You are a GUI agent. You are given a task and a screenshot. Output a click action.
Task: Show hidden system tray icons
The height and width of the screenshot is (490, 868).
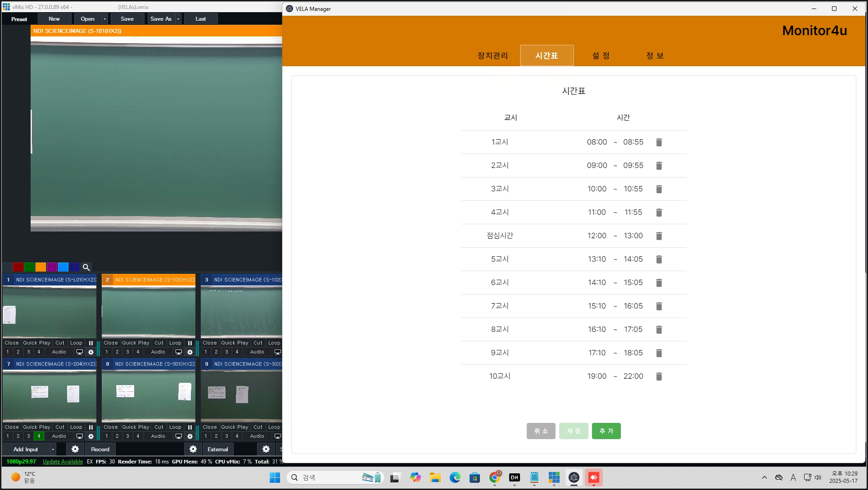[764, 477]
